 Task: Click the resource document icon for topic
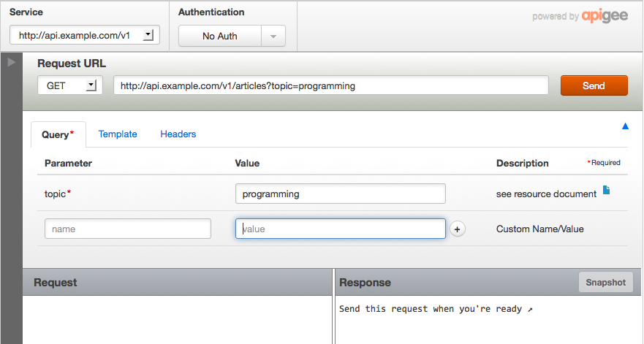click(606, 190)
